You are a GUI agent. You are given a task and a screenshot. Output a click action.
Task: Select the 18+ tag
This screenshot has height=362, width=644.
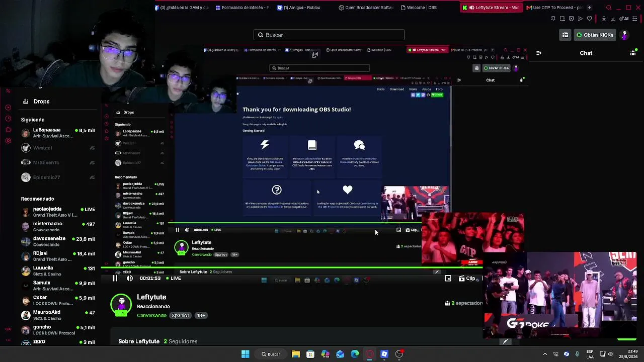[x=201, y=316]
